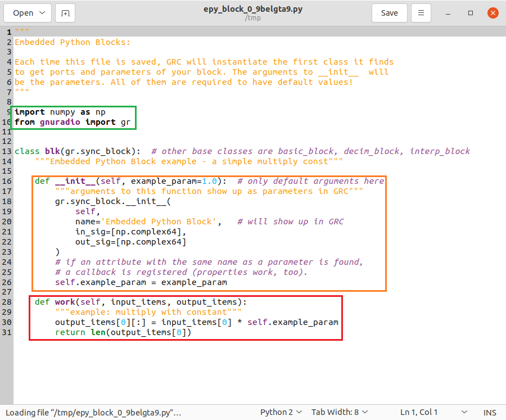Expand the Open recent files dropdown
The height and width of the screenshot is (420, 506).
[x=43, y=13]
